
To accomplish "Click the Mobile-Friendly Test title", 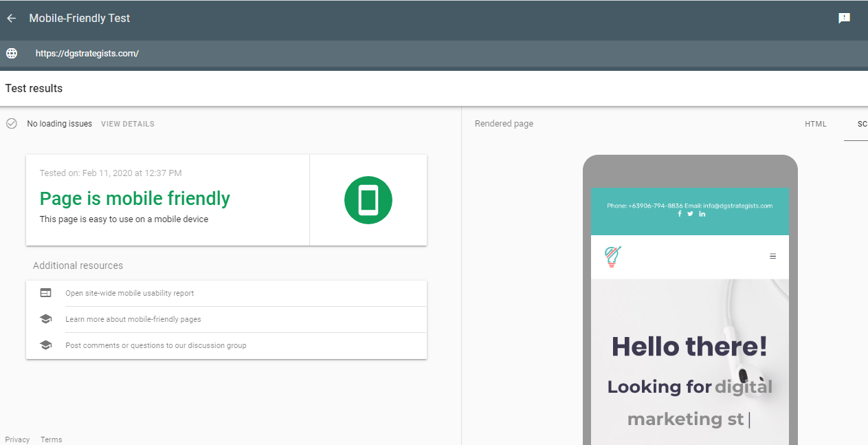I will (80, 19).
